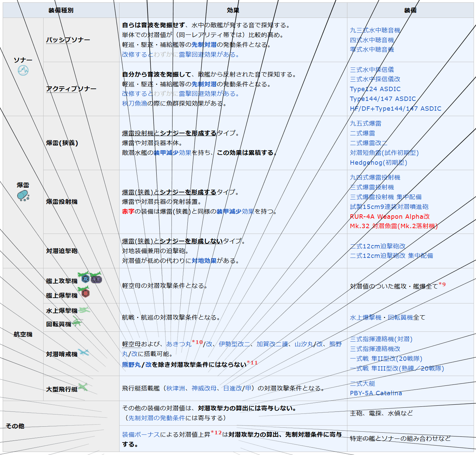Open the 装備ボーナス link

[141, 435]
